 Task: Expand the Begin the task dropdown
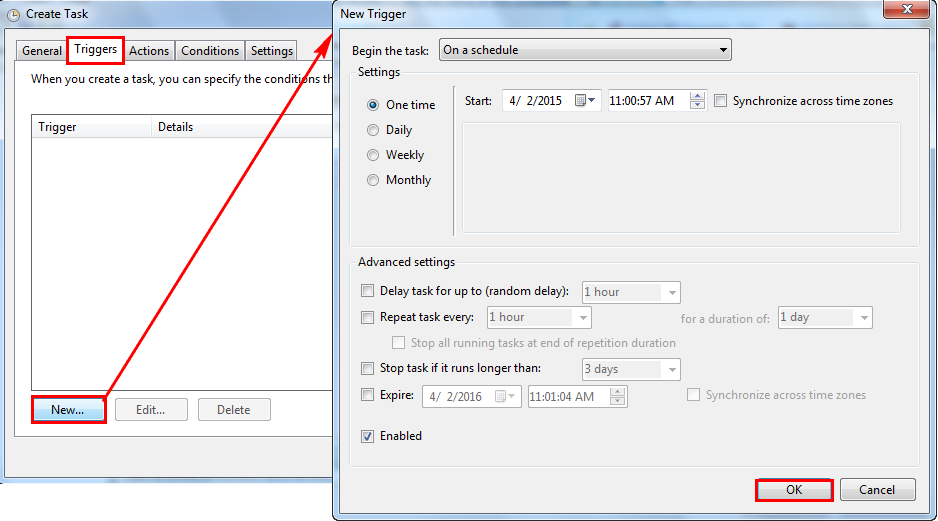click(585, 50)
